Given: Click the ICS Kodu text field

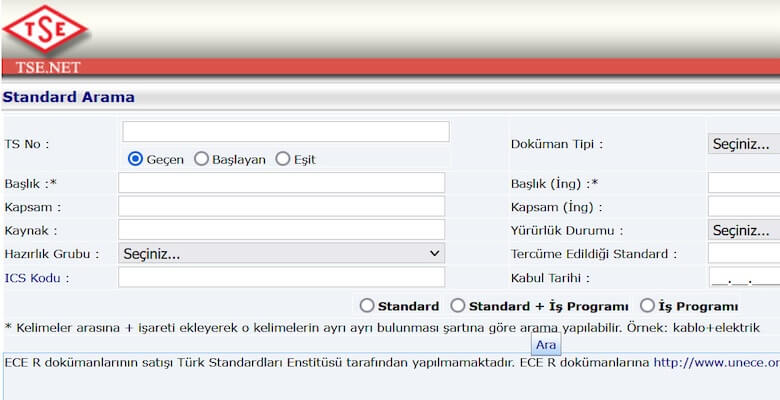Looking at the screenshot, I should click(x=281, y=278).
